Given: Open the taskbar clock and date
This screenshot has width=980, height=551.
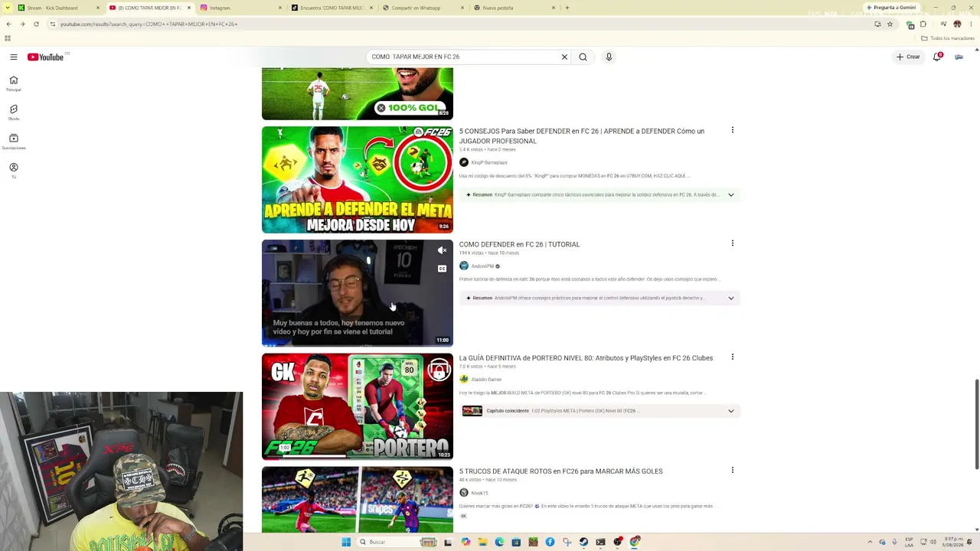Looking at the screenshot, I should click(x=954, y=542).
